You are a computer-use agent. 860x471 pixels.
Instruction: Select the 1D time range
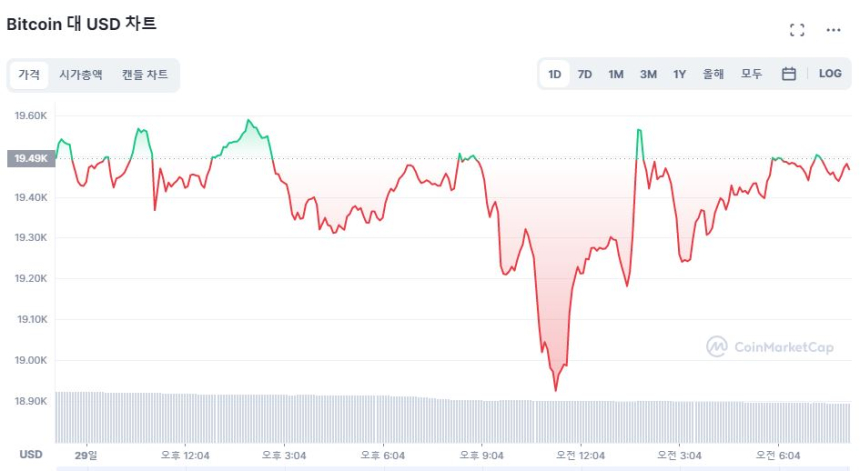pos(554,74)
